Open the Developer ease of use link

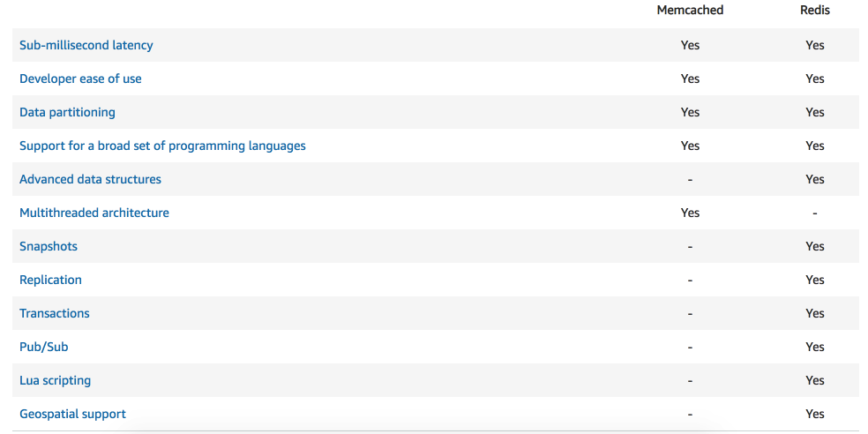coord(80,79)
